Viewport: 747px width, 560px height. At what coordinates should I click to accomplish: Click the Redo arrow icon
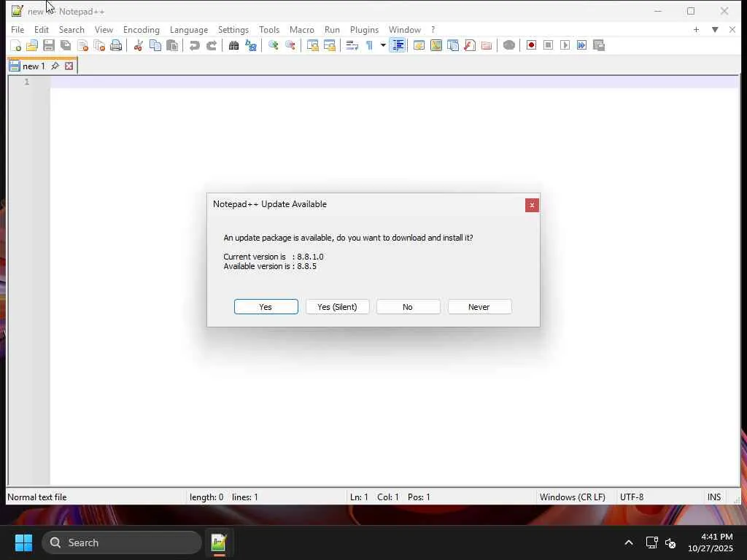click(211, 45)
